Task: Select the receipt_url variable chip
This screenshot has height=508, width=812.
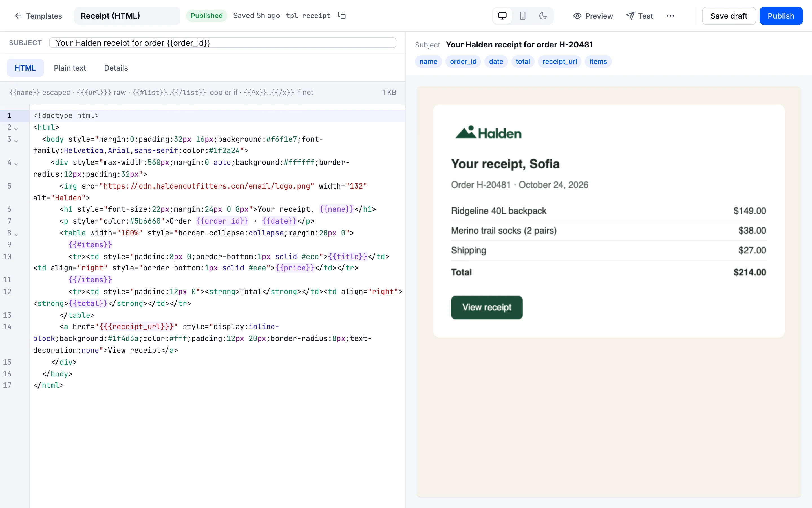Action: point(559,62)
